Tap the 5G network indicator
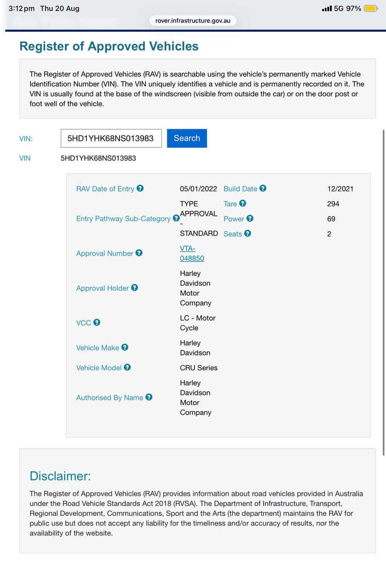Screen dimensions: 386x588 click(339, 8)
